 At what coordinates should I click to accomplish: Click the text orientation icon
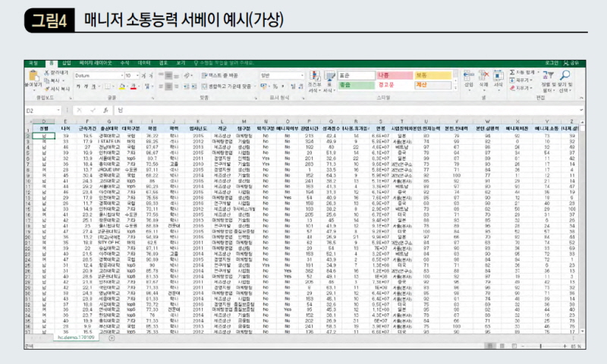(x=187, y=75)
